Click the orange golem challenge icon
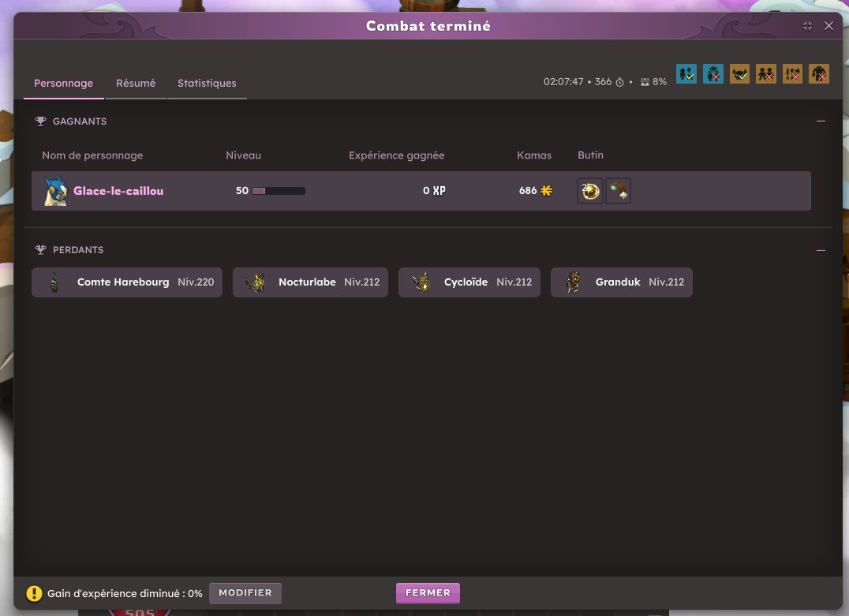This screenshot has width=849, height=616. [819, 73]
